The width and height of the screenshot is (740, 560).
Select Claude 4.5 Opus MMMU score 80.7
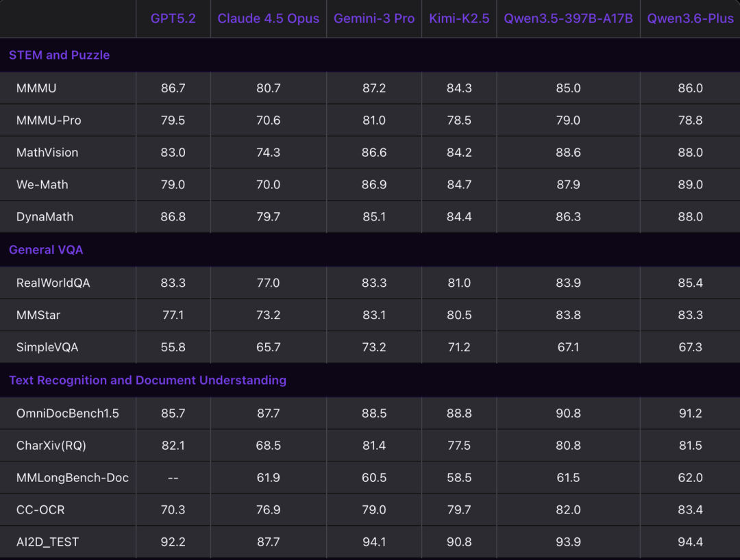coord(268,88)
